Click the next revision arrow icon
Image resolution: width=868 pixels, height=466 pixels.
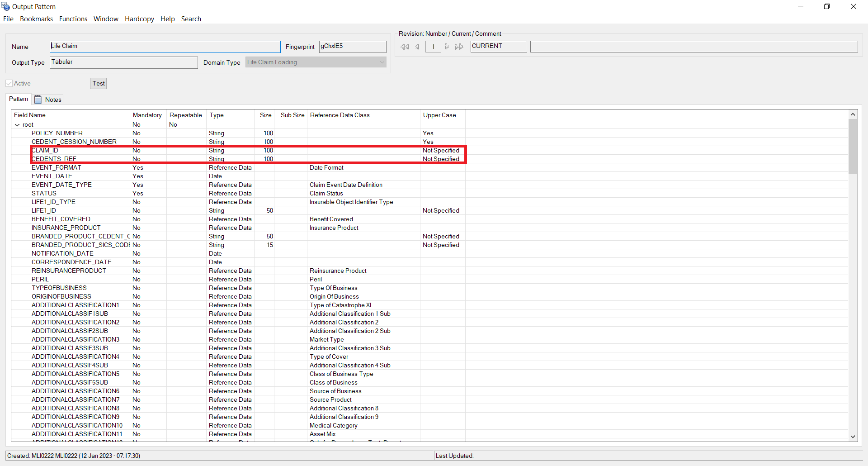click(447, 47)
